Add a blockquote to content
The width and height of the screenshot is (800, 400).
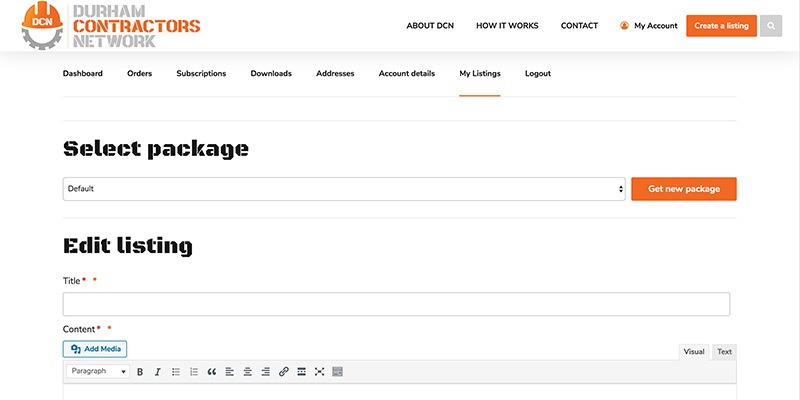212,371
